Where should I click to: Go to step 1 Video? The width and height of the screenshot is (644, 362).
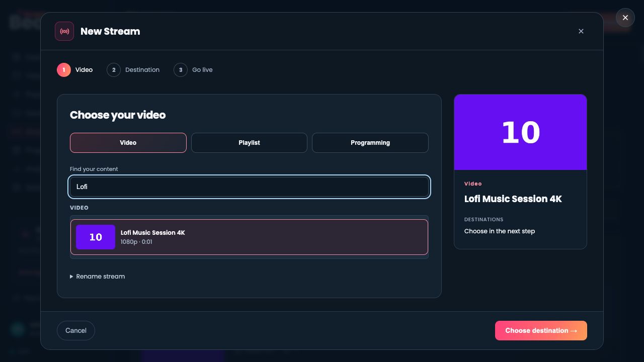point(75,70)
